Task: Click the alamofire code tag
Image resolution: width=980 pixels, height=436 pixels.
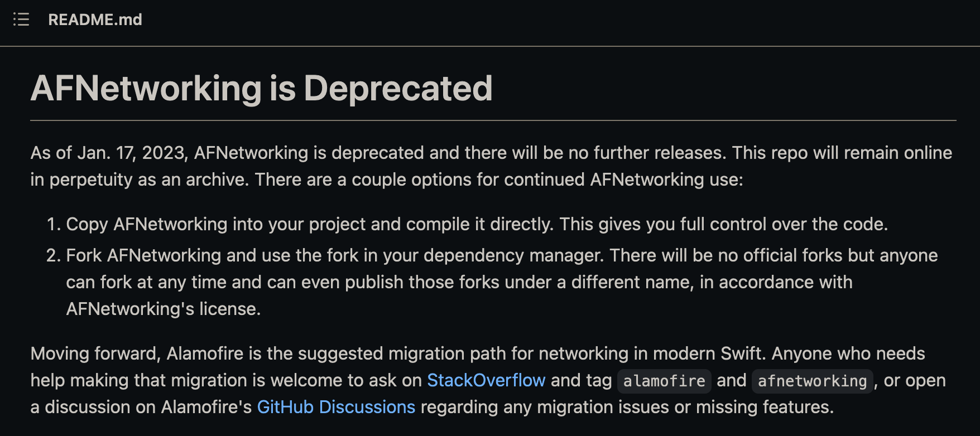Action: point(664,381)
